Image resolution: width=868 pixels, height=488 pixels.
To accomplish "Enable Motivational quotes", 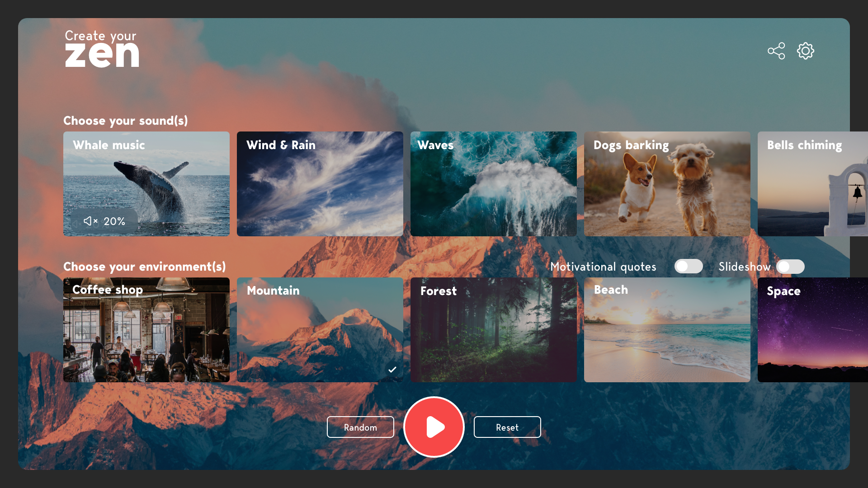I will tap(689, 267).
